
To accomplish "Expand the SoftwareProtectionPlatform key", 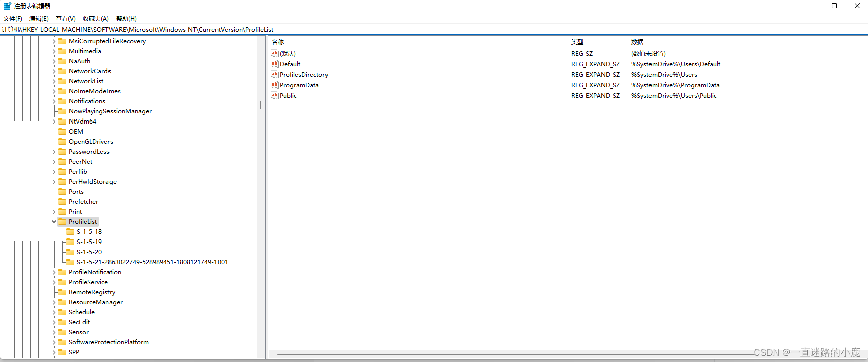I will [54, 342].
